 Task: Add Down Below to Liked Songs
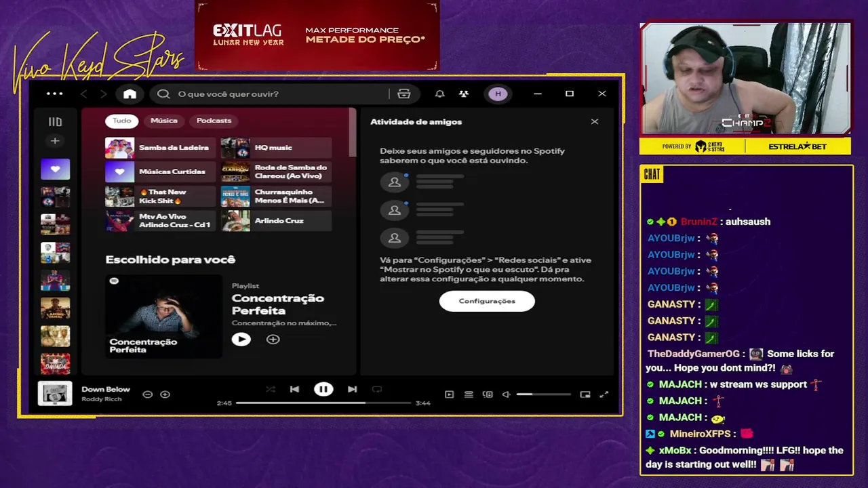pos(165,394)
